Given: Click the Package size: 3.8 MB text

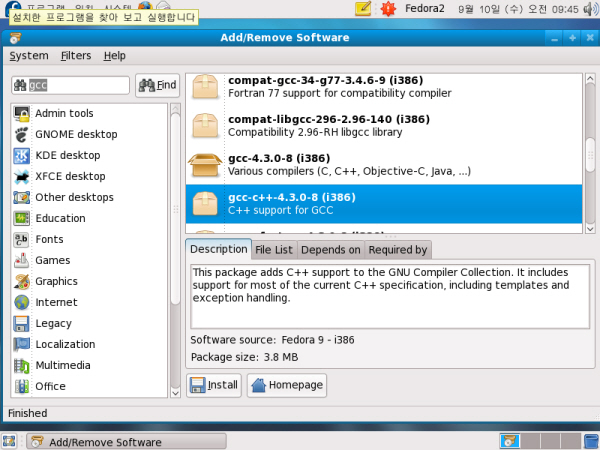Looking at the screenshot, I should point(245,357).
